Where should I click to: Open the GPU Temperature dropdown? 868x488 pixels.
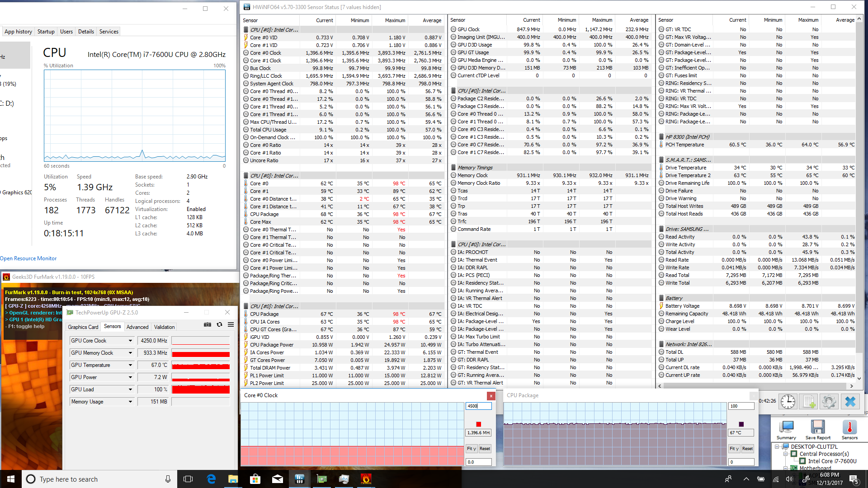(130, 365)
